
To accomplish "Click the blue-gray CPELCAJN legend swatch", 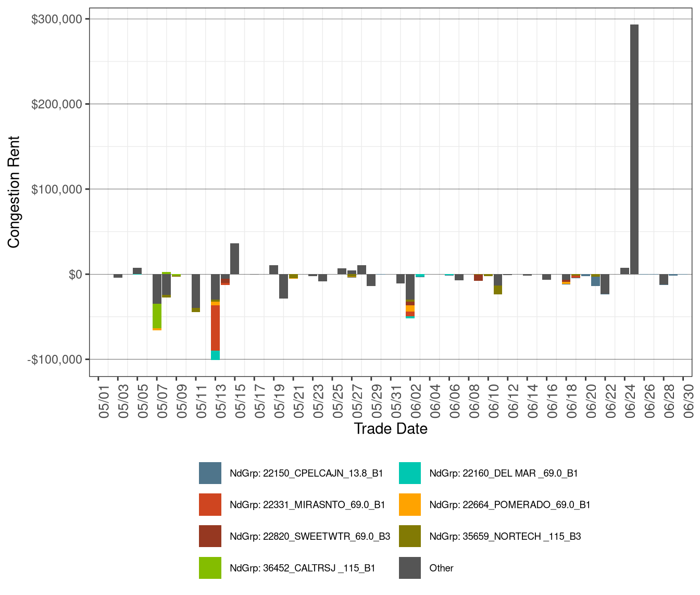I will click(x=210, y=473).
